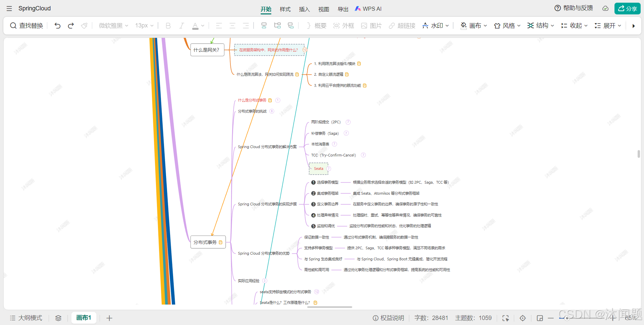
Task: Switch to the 导出 tab
Action: [343, 9]
